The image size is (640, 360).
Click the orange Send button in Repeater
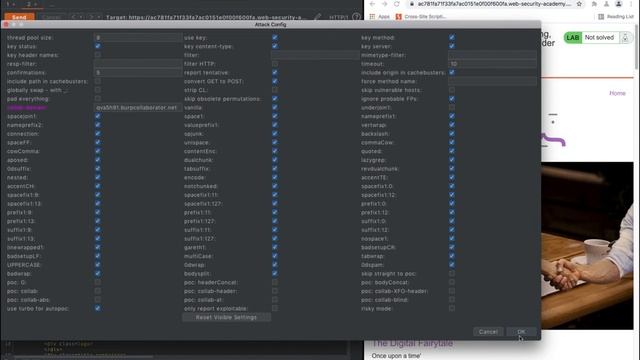[19, 17]
